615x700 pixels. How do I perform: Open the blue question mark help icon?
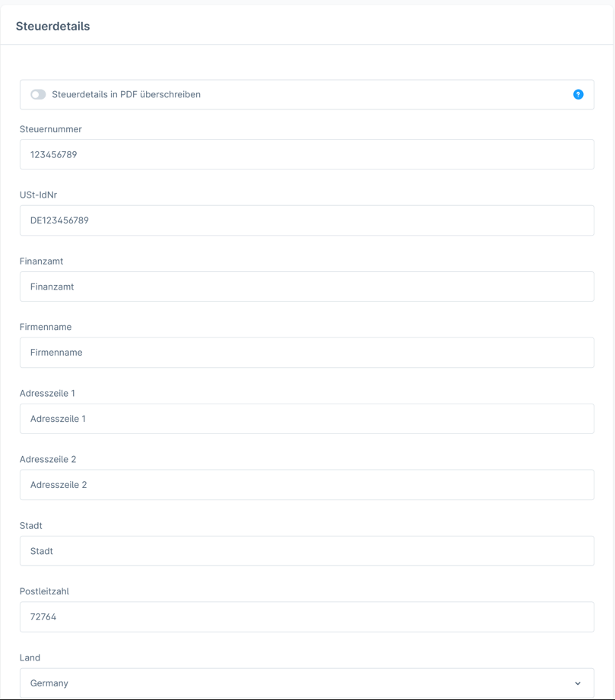578,94
